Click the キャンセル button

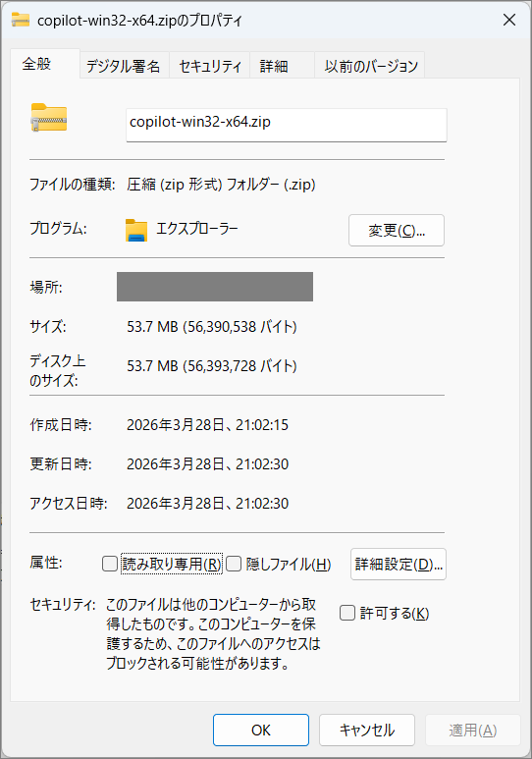pos(367,730)
